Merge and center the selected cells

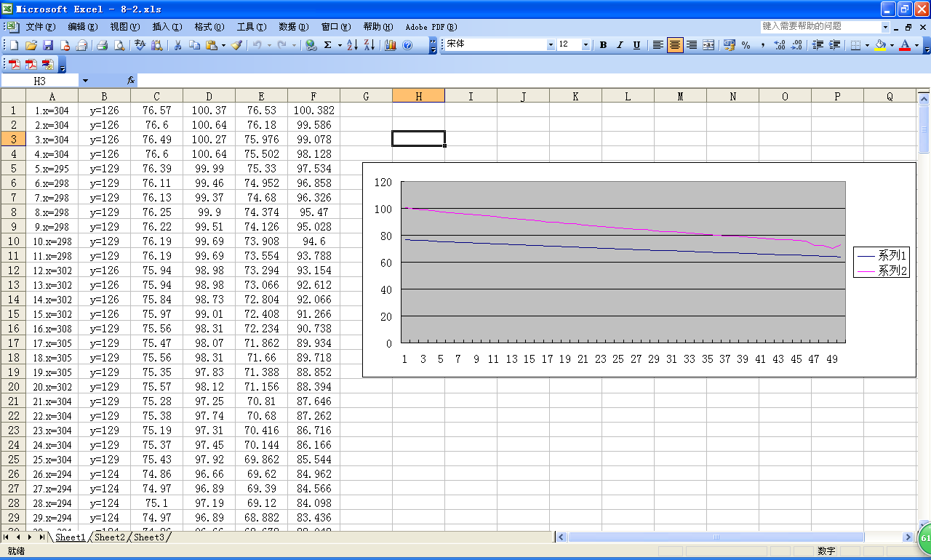tap(708, 45)
